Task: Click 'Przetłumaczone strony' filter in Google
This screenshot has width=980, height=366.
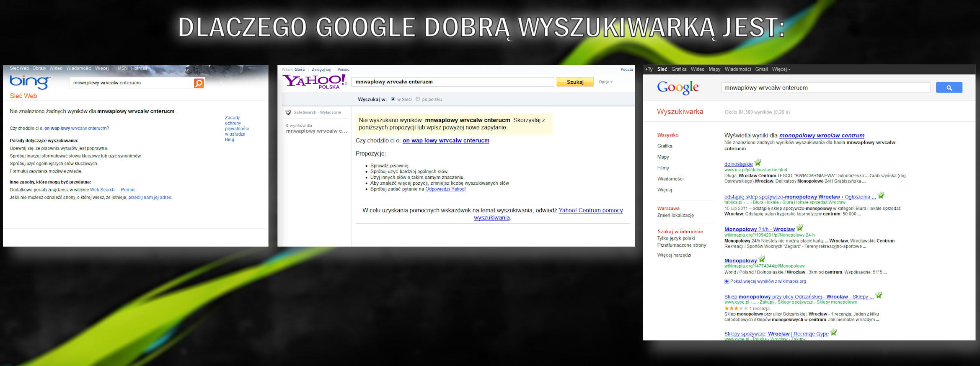Action: [682, 245]
